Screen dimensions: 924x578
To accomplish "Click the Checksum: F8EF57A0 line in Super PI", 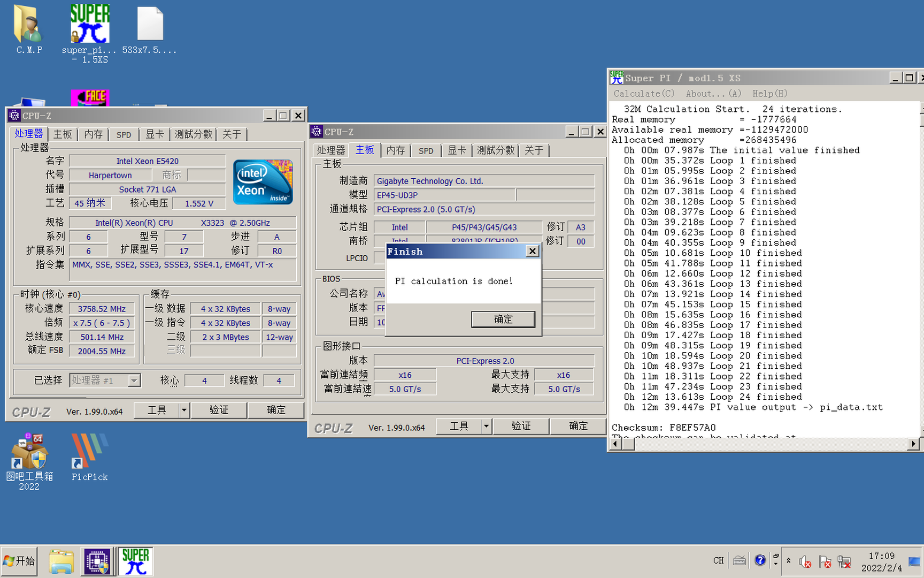I will coord(663,428).
